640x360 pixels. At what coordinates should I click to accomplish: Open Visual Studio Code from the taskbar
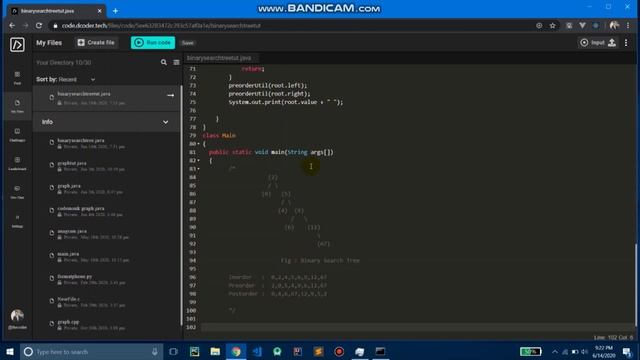coord(257,351)
